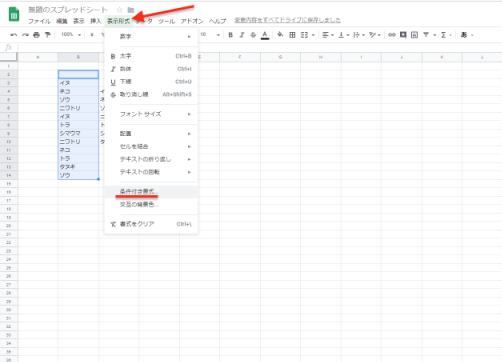Choose 斜体 Ctrl+I in the menu
The width and height of the screenshot is (502, 362).
pyautogui.click(x=151, y=69)
